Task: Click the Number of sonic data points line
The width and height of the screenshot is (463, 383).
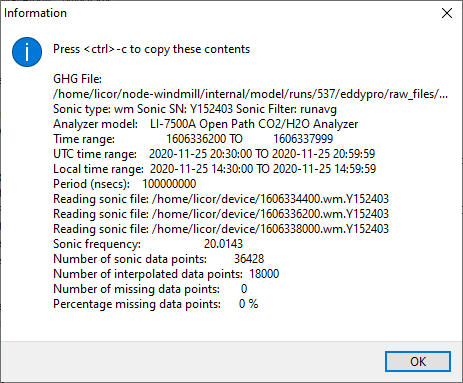Action: tap(159, 259)
